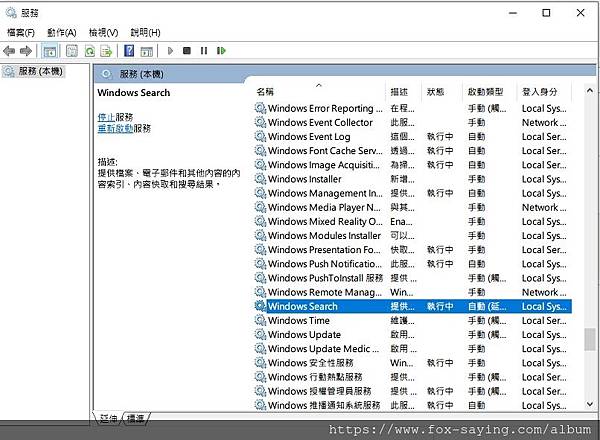Click scrollbar down arrow in services list
Screen dimensions: 600x440
(x=590, y=404)
